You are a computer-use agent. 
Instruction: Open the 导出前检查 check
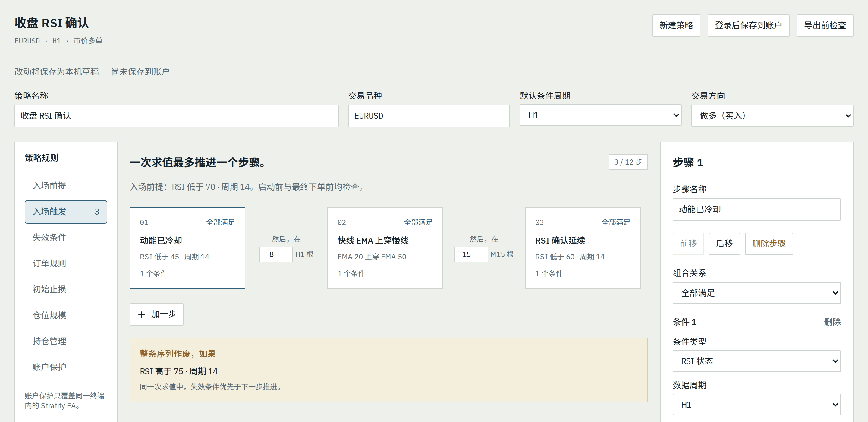click(825, 25)
